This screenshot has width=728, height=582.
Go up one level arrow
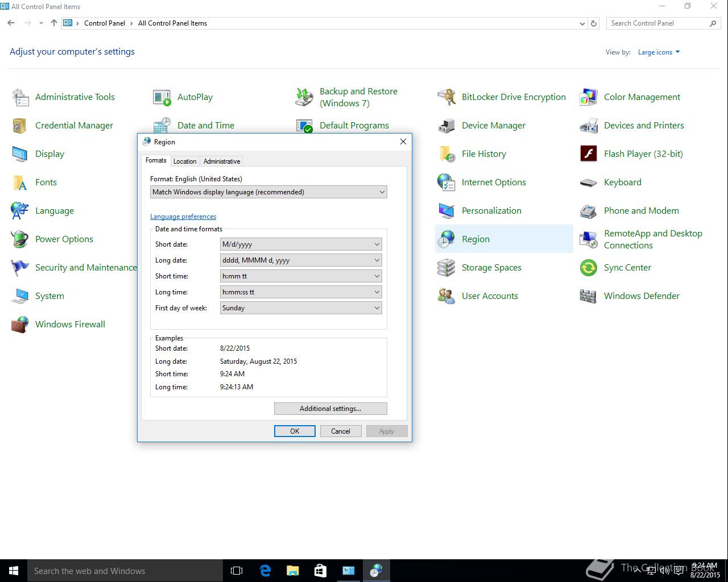[54, 23]
